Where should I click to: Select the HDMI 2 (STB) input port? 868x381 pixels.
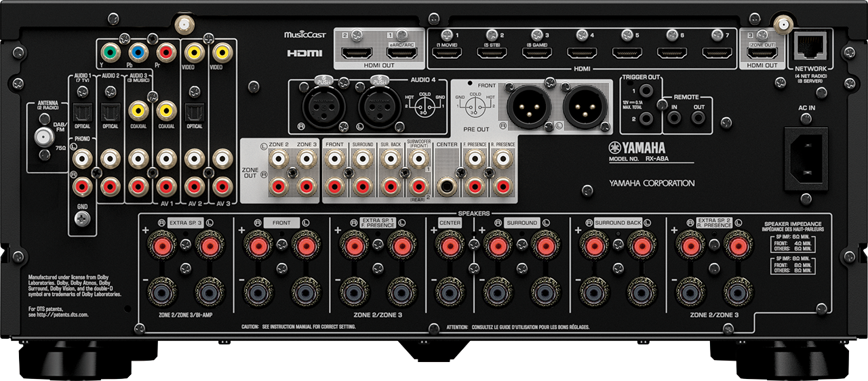[492, 52]
